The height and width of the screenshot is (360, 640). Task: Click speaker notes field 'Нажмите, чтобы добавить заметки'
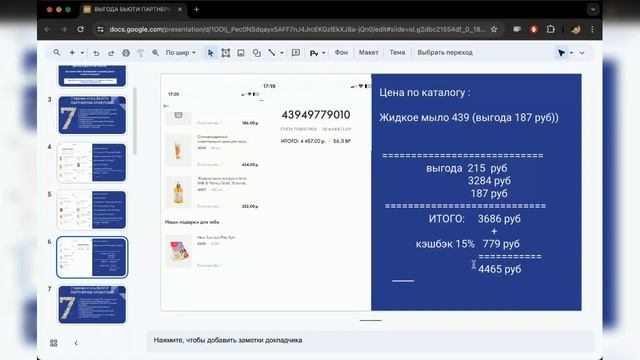point(371,340)
